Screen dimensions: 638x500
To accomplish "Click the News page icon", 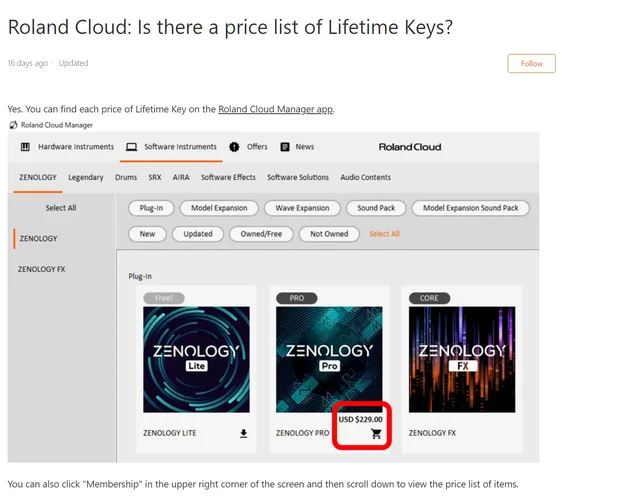I will coord(285,147).
